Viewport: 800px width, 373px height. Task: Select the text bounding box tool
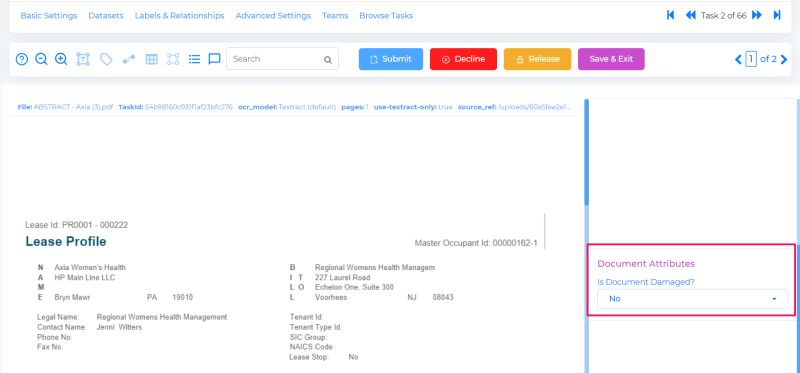point(83,59)
